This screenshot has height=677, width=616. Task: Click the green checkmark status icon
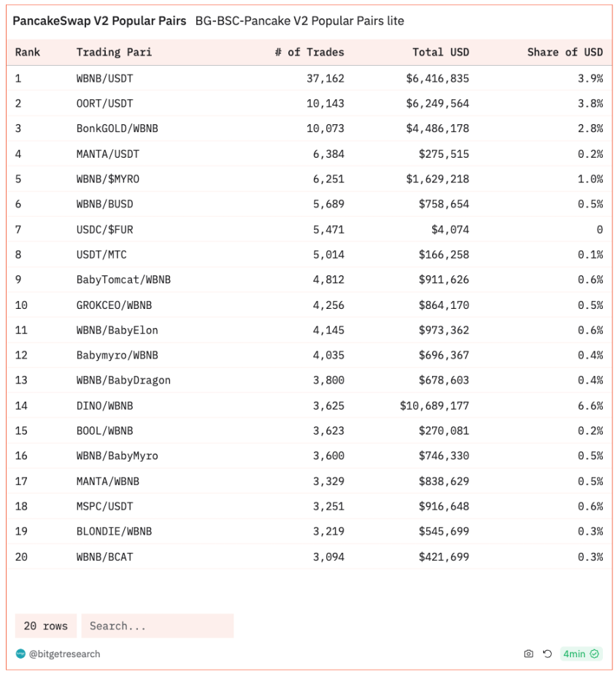(x=594, y=654)
